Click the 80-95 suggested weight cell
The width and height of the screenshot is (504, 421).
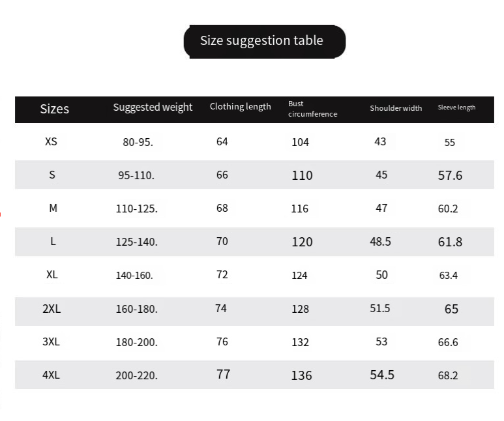[138, 142]
